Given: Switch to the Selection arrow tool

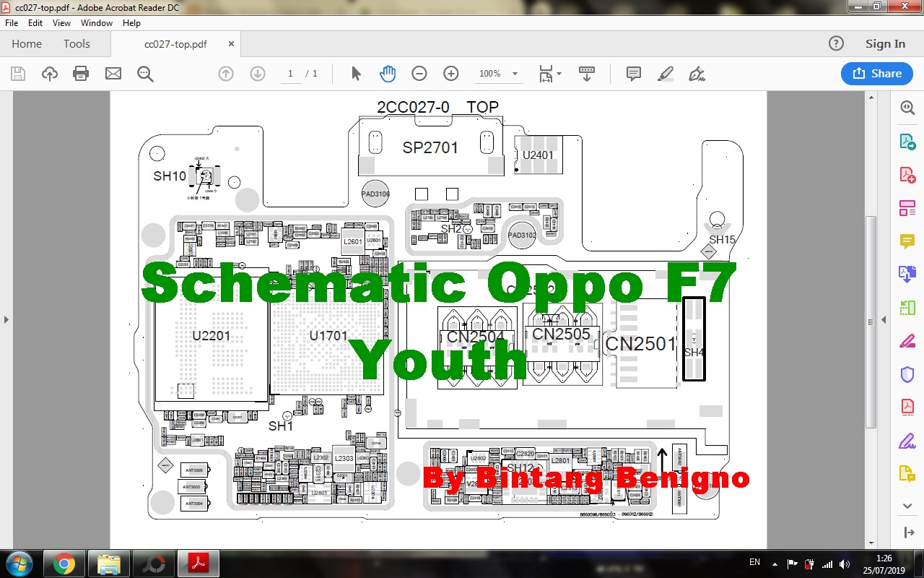Looking at the screenshot, I should pyautogui.click(x=355, y=73).
